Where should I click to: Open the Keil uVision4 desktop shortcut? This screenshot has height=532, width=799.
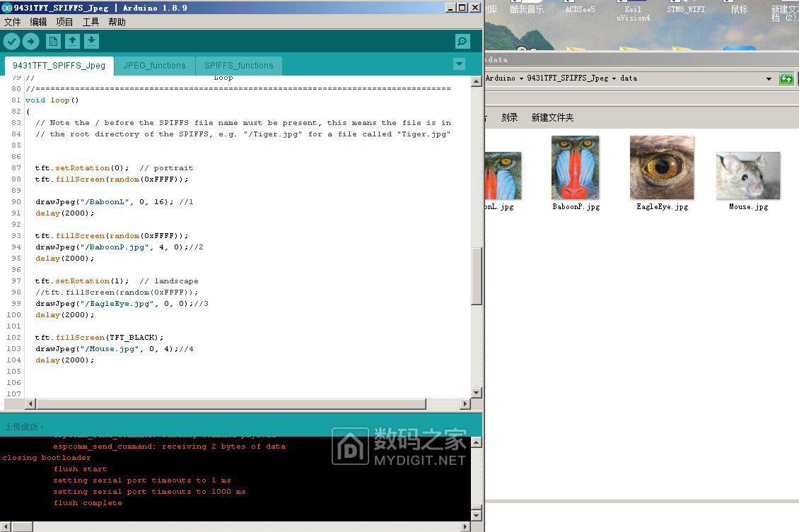633,11
